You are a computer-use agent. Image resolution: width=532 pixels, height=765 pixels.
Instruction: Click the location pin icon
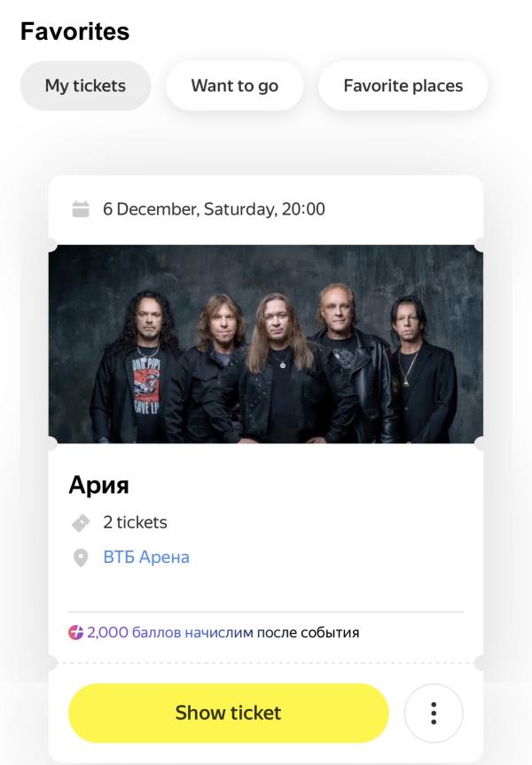81,558
